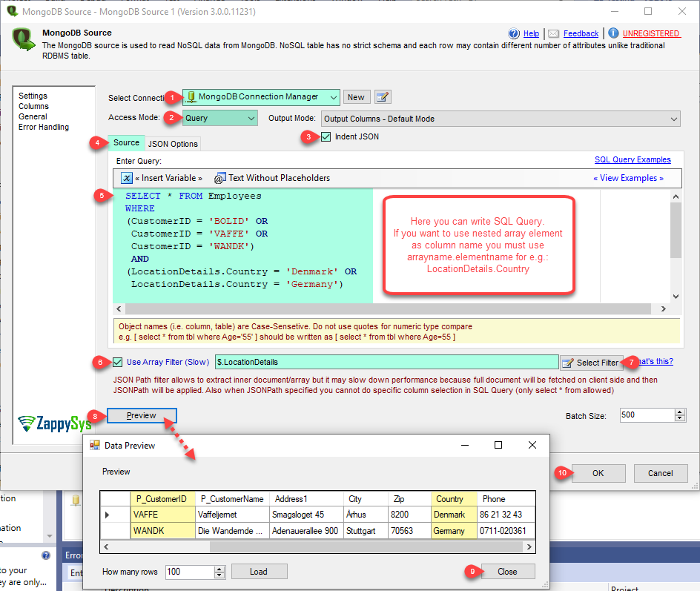The height and width of the screenshot is (591, 700).
Task: Decrease the Batch Size spinner value
Action: click(679, 418)
